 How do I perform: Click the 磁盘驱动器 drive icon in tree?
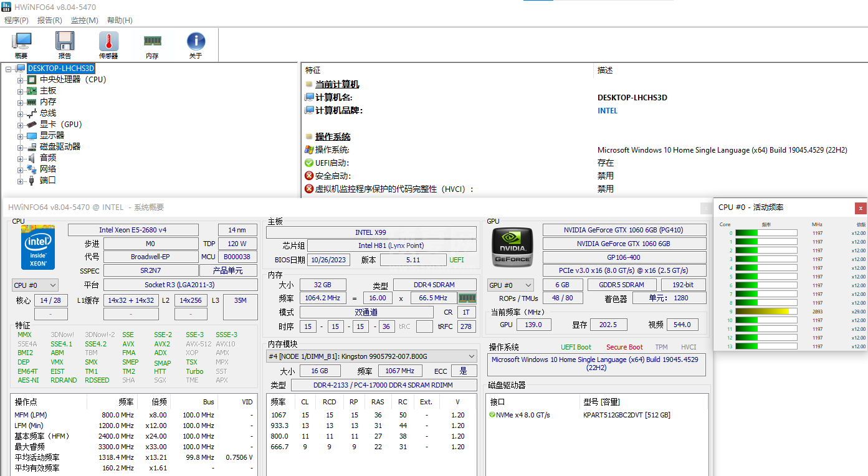point(32,147)
